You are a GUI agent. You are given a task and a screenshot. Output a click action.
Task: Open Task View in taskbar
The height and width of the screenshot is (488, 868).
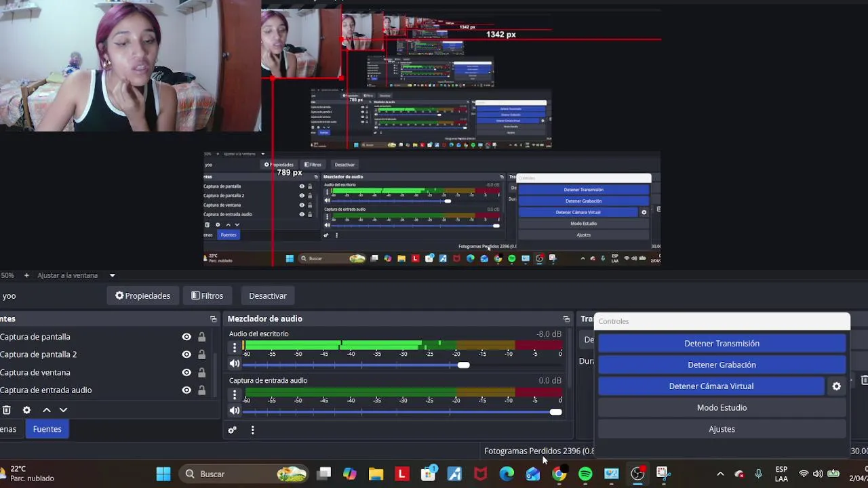(x=324, y=474)
